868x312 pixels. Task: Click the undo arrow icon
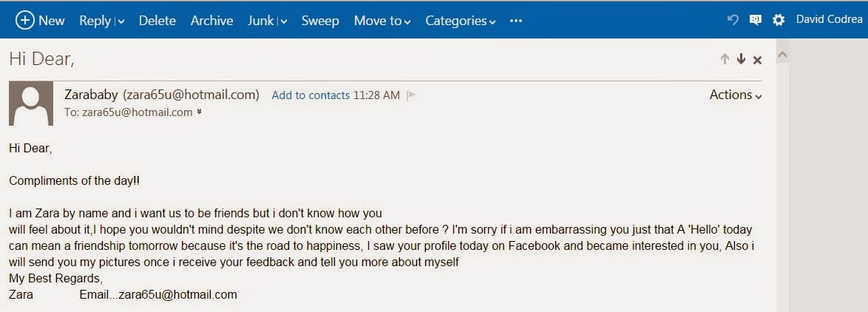click(733, 20)
